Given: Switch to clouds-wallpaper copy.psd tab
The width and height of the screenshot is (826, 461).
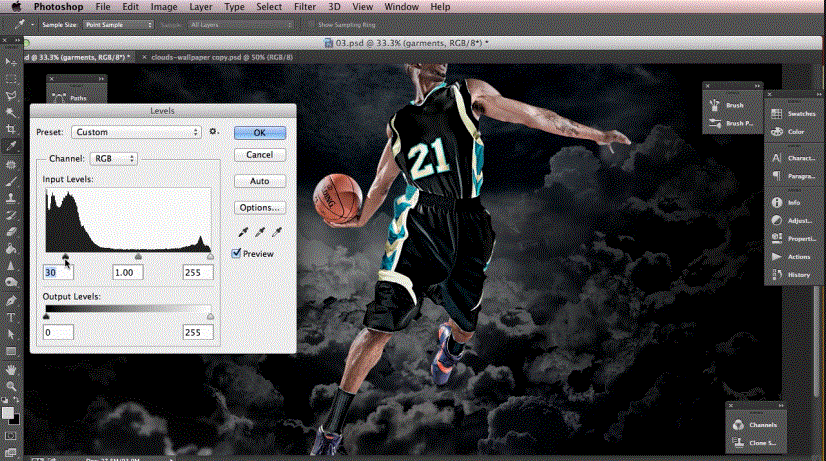Looking at the screenshot, I should pyautogui.click(x=222, y=57).
